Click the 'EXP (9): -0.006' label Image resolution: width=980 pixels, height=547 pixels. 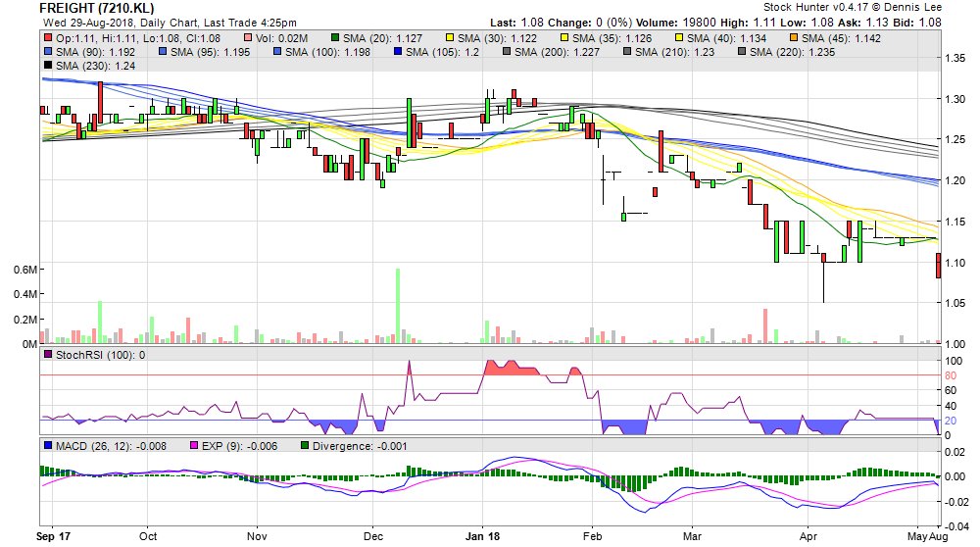pos(239,446)
